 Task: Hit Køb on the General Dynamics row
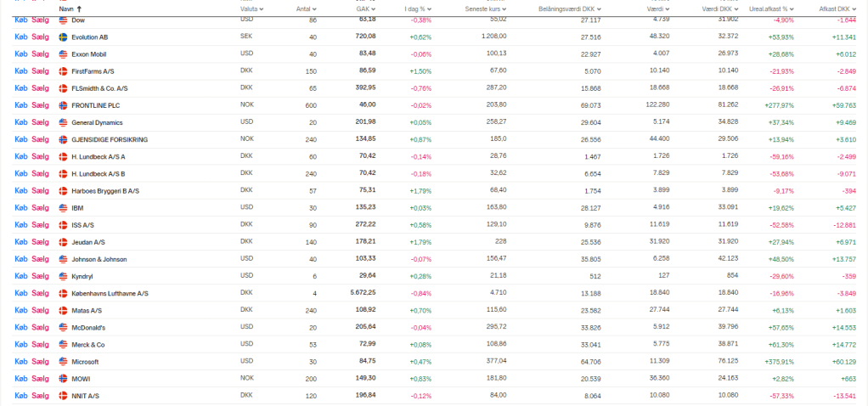point(21,122)
